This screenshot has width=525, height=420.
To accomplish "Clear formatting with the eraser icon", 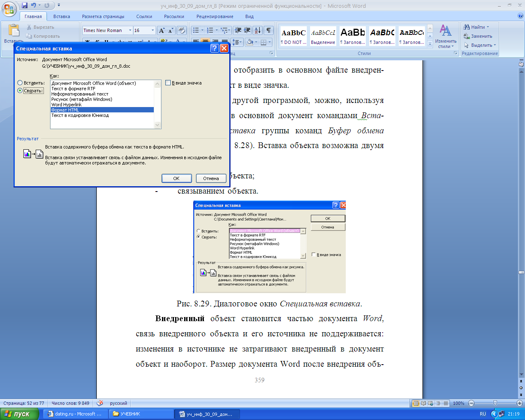I will (182, 30).
